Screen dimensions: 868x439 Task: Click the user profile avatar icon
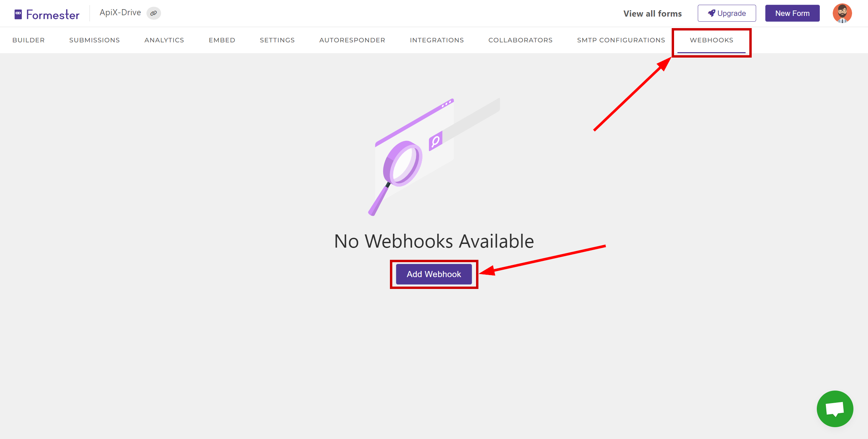(x=842, y=13)
